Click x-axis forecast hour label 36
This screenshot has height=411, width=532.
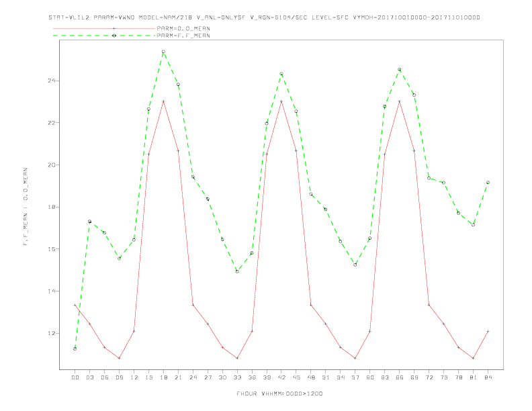pyautogui.click(x=252, y=377)
